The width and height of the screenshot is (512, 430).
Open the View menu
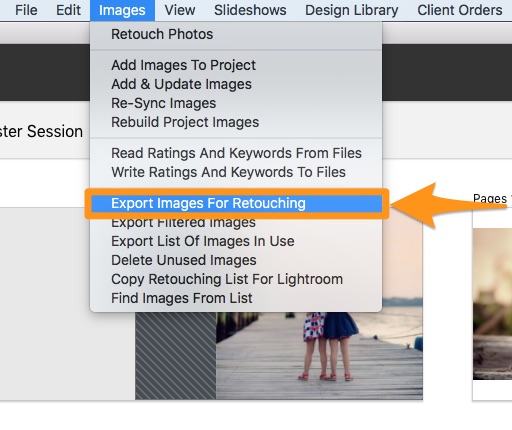[180, 10]
